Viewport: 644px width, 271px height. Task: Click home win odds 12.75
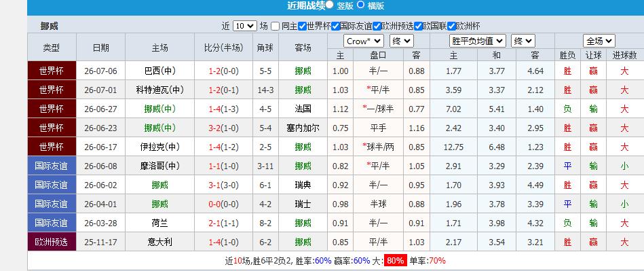pyautogui.click(x=453, y=147)
